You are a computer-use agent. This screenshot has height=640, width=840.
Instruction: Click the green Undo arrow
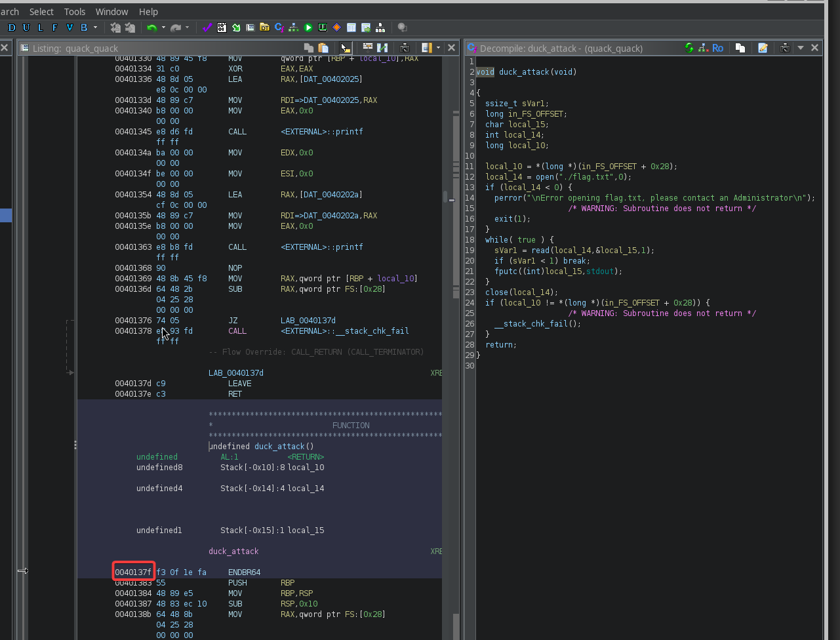coord(151,28)
